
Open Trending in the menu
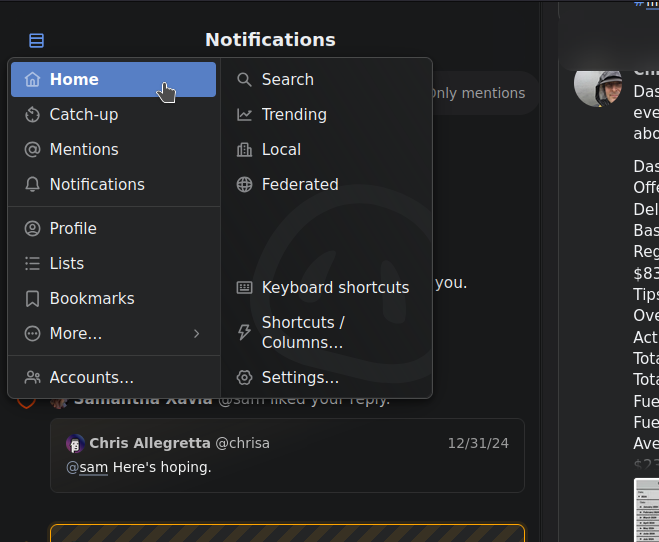[326, 114]
